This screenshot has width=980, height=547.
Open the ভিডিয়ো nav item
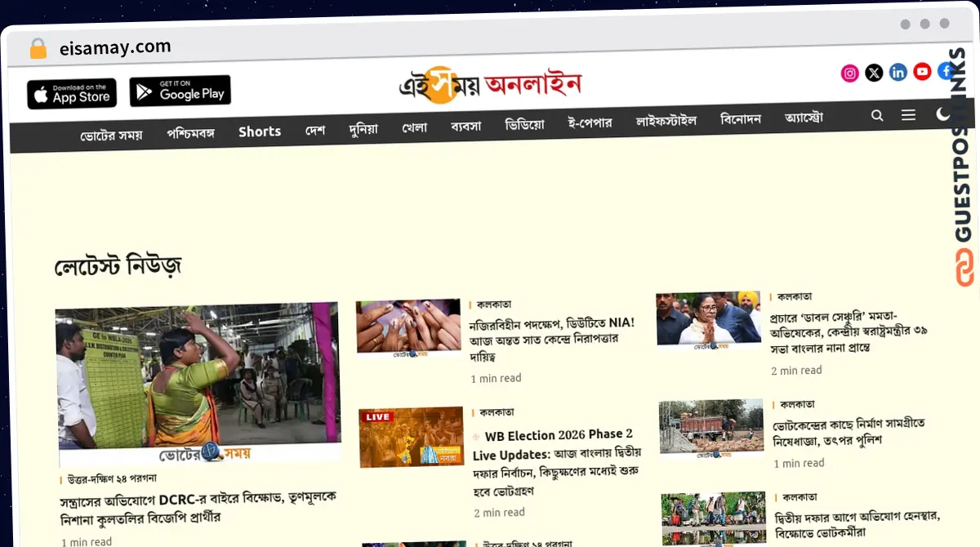(524, 125)
